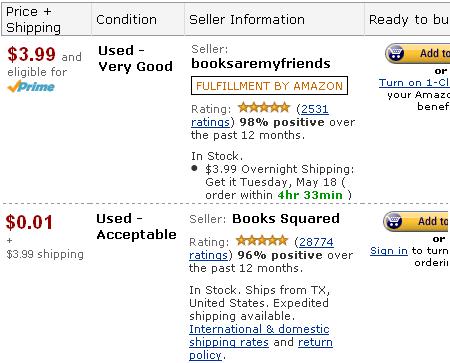Click the Prime logo under the $3.99 price
Screen dimensions: 450x363
click(31, 87)
